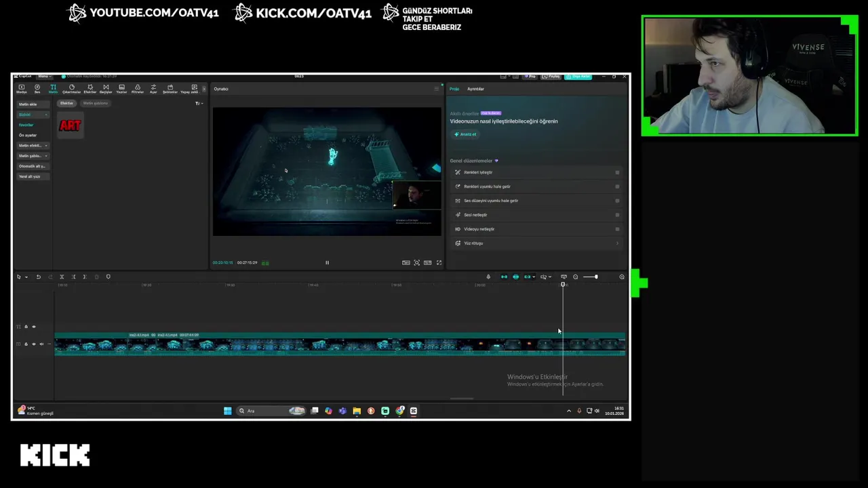The image size is (868, 488).
Task: Select Favoriler in the sidebar
Action: pyautogui.click(x=26, y=125)
